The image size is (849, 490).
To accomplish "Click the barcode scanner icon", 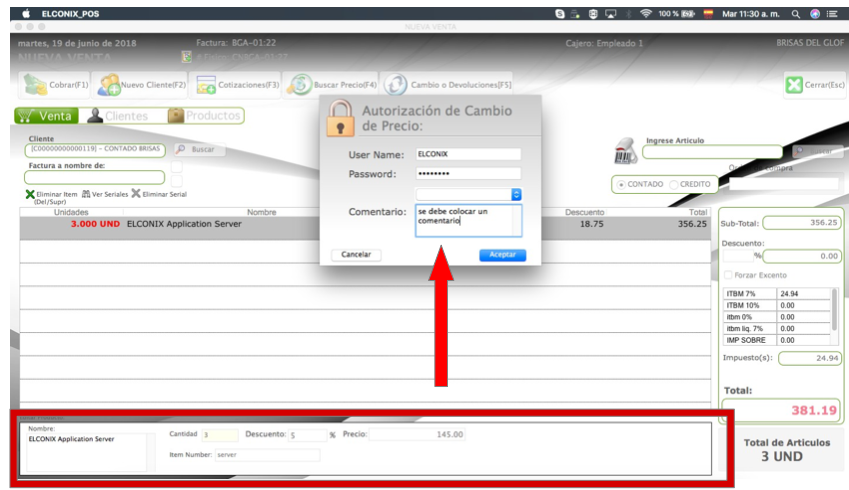I will [625, 151].
